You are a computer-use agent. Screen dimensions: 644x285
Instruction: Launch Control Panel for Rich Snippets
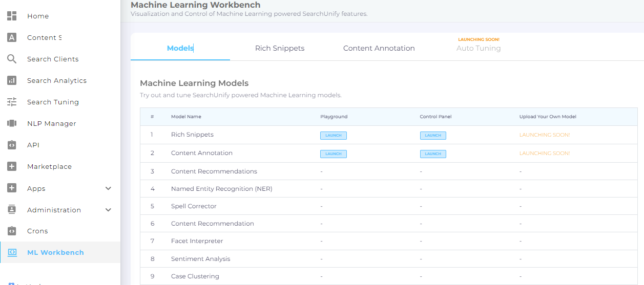coord(433,136)
